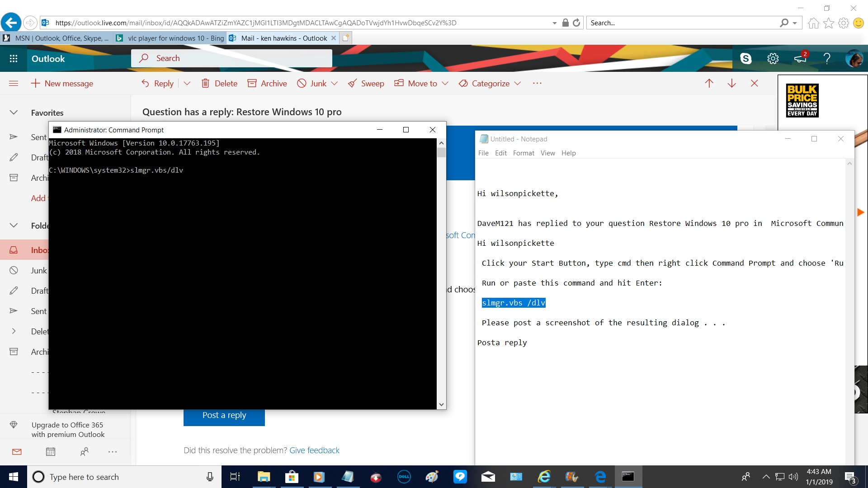Open Microsoft Edge from taskbar
This screenshot has width=868, height=488.
600,477
